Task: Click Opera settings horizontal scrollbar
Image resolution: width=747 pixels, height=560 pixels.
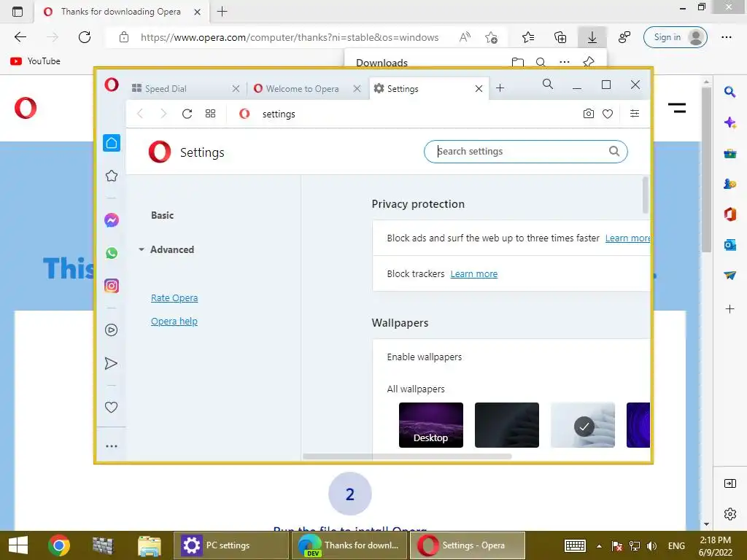Action: coord(407,456)
